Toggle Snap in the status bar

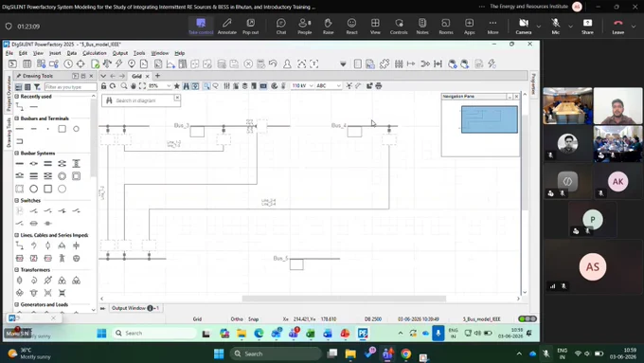254,319
